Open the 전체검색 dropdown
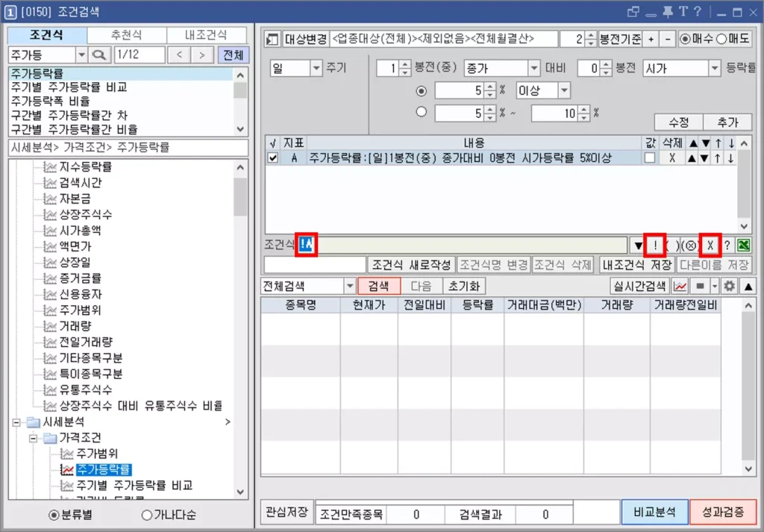 tap(349, 286)
